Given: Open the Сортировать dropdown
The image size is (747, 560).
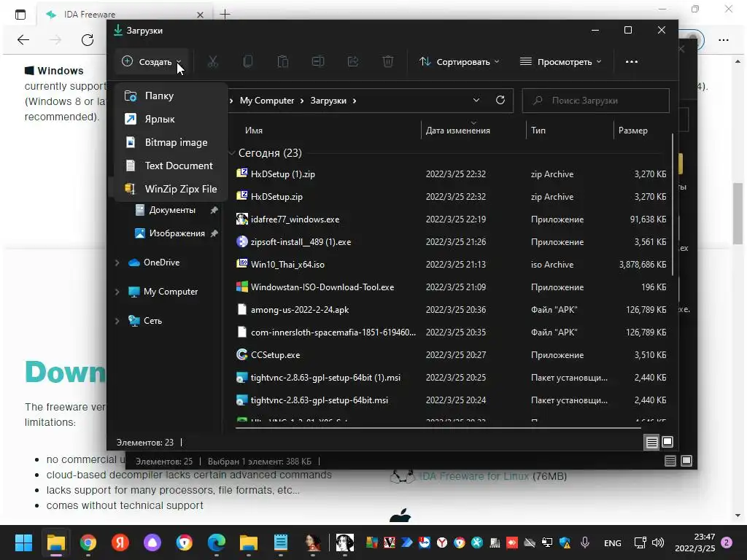Looking at the screenshot, I should point(460,61).
